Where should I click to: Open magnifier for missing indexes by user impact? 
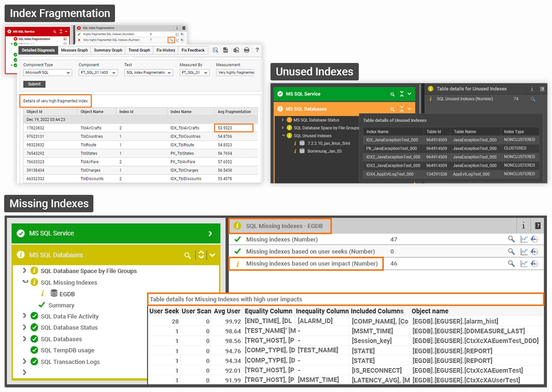pos(511,263)
